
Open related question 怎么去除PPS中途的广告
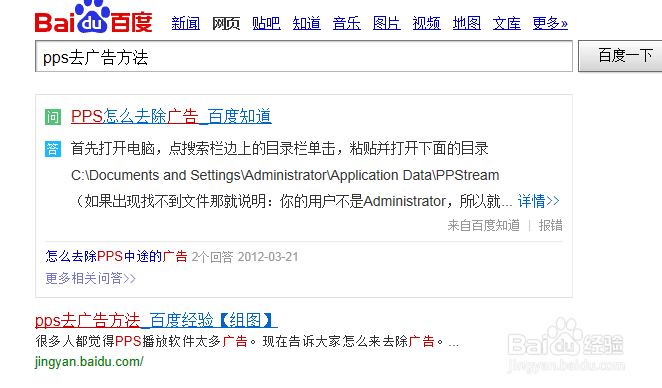pos(117,256)
